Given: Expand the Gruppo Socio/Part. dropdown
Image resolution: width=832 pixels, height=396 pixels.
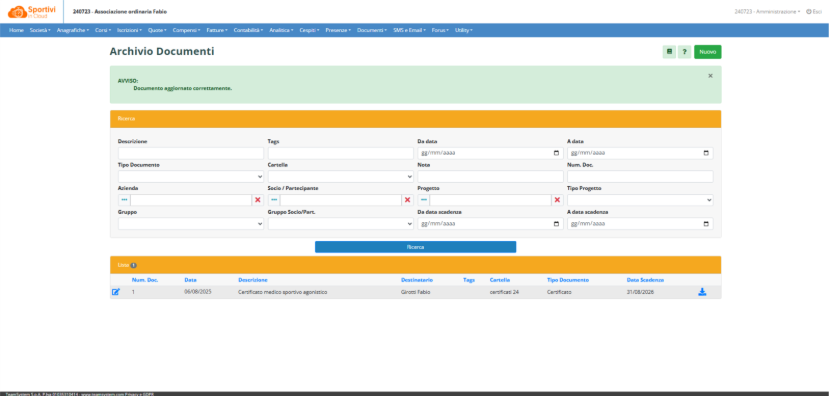Looking at the screenshot, I should 341,224.
